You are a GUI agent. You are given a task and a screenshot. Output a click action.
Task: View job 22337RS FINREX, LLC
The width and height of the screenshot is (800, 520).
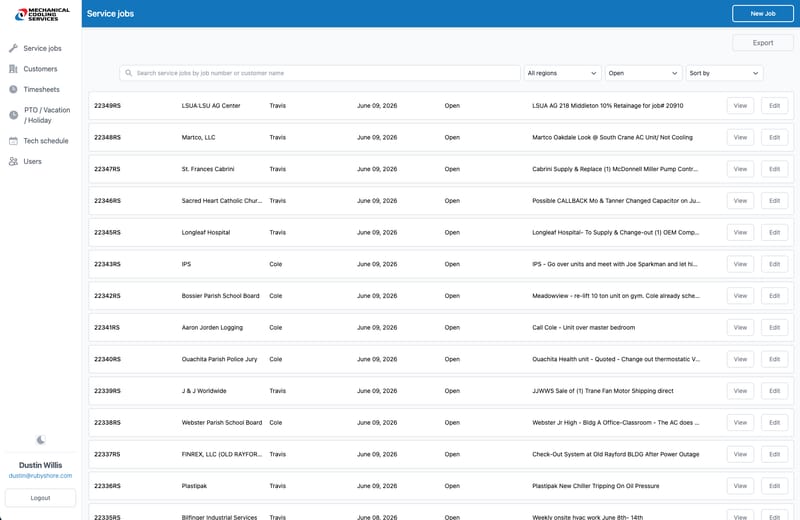click(x=740, y=454)
